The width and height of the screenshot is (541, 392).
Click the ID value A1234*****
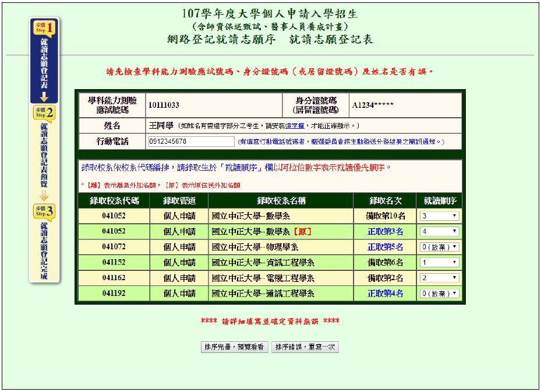[x=373, y=105]
